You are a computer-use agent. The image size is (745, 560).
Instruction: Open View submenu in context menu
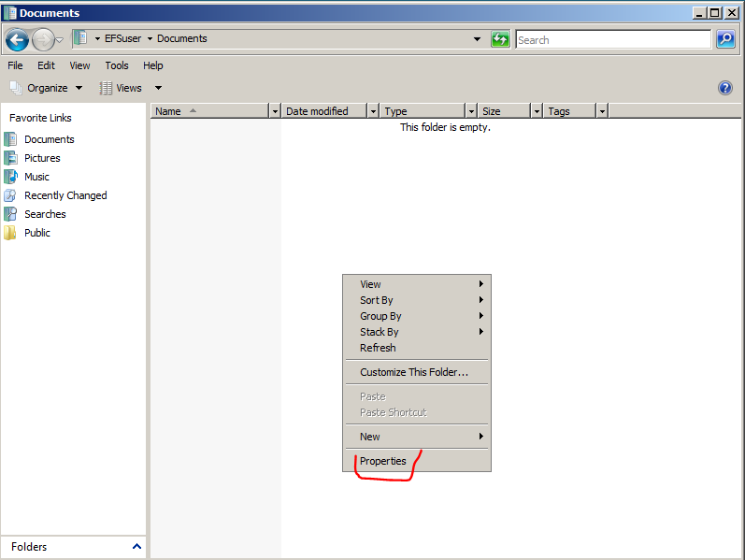coord(417,284)
